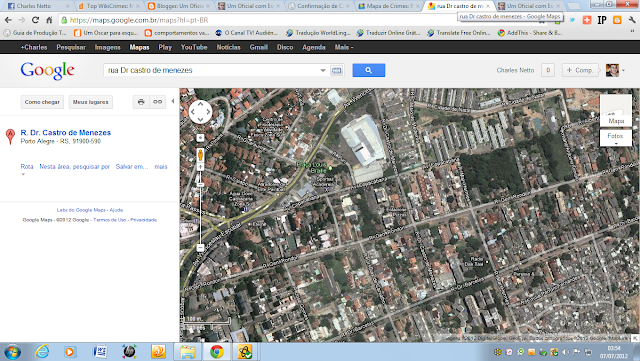The height and width of the screenshot is (361, 640).
Task: Open the Guia de Produção bookmark
Action: pos(35,33)
